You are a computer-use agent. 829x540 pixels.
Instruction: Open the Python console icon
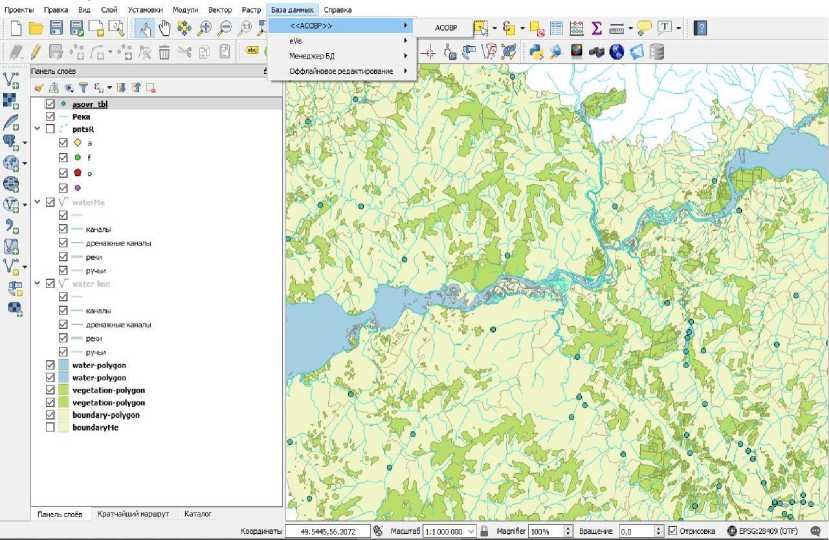click(535, 51)
